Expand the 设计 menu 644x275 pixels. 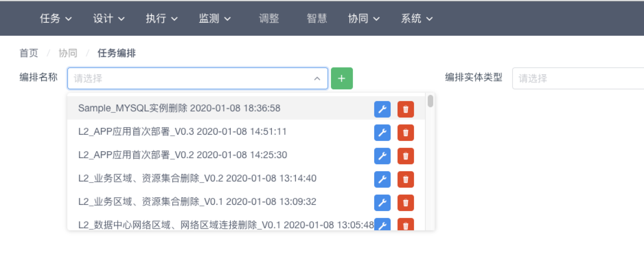click(108, 19)
